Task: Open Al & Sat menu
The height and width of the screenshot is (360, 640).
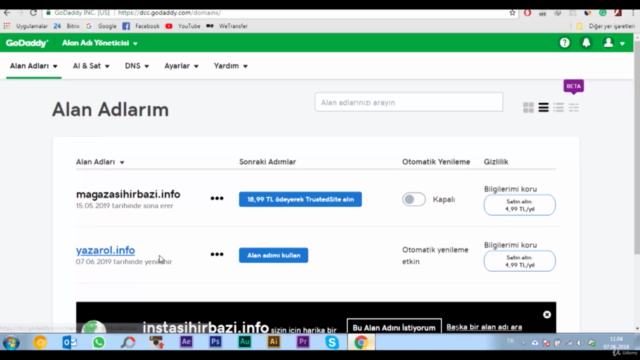Action: 91,66
